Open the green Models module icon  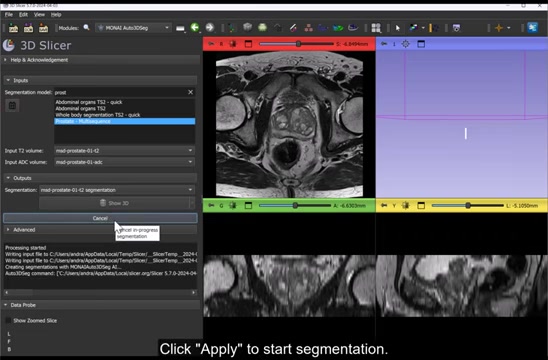(262, 27)
